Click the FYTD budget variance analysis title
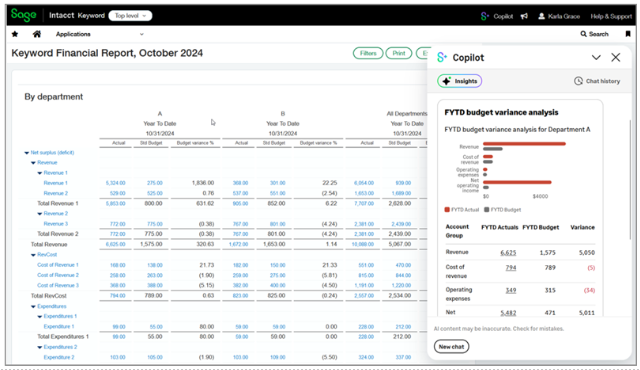The height and width of the screenshot is (370, 640). [x=501, y=112]
